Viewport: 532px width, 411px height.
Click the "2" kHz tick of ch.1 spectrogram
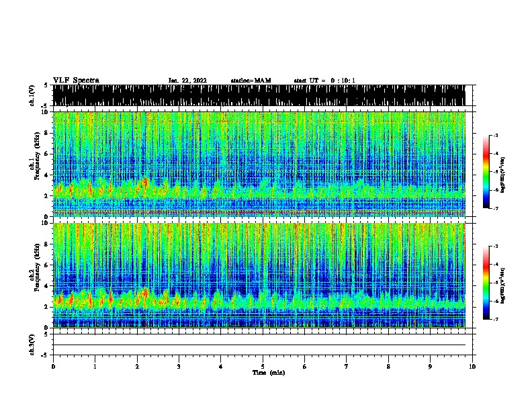pyautogui.click(x=47, y=196)
